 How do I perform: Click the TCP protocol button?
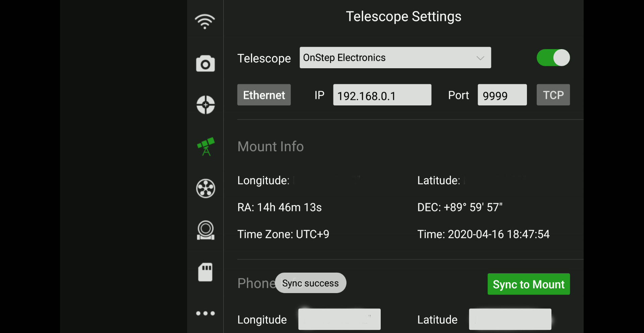(x=553, y=95)
